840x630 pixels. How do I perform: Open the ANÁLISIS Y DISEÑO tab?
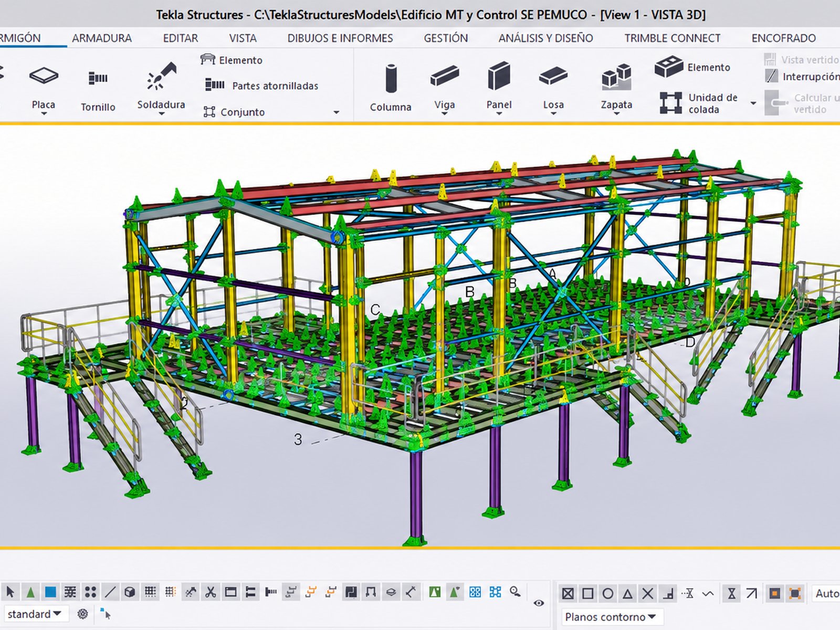click(545, 38)
